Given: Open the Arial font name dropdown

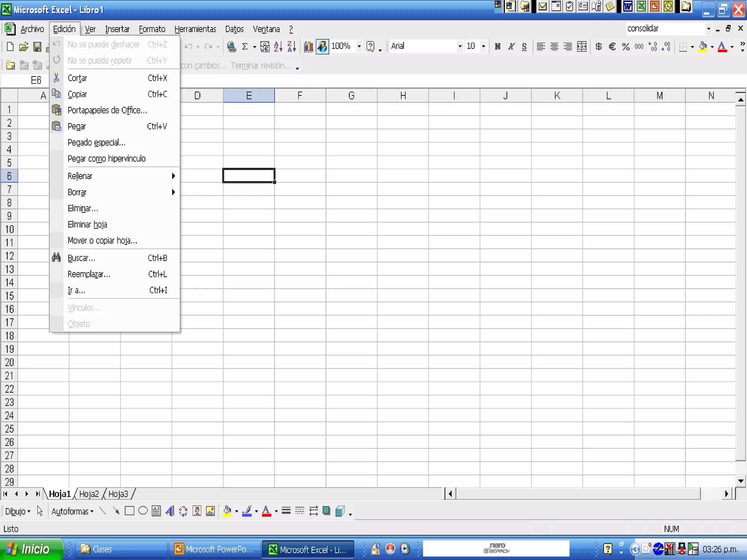Looking at the screenshot, I should (460, 46).
